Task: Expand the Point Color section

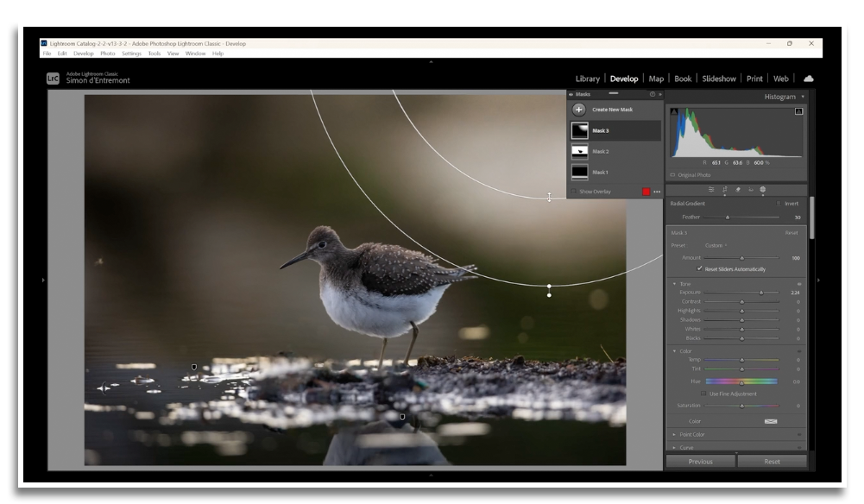Action: tap(674, 435)
